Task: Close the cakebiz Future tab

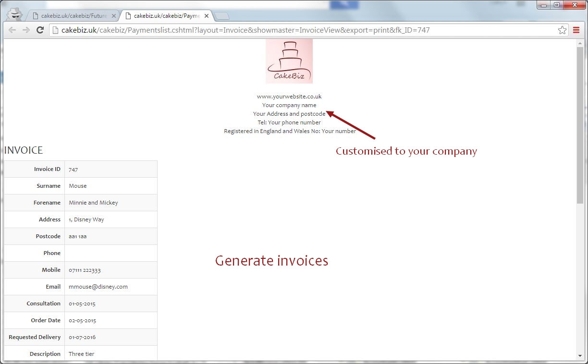Action: (113, 15)
